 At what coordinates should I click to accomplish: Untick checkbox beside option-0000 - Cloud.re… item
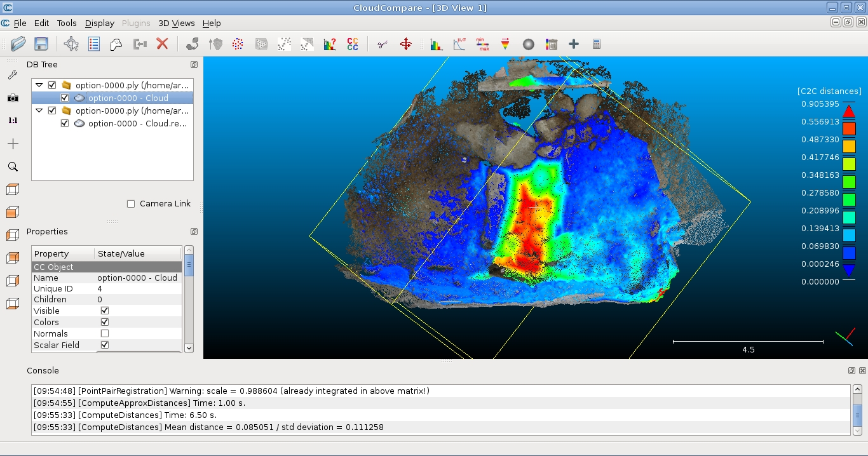point(65,123)
